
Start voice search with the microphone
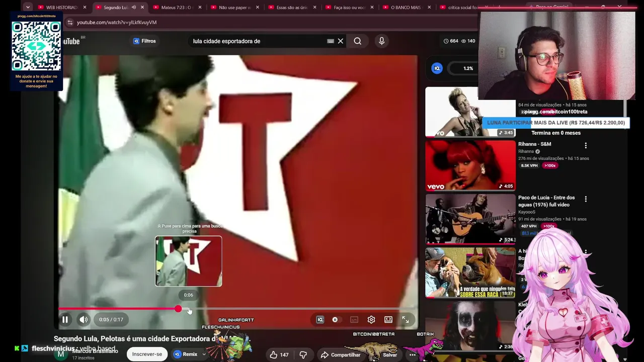381,41
